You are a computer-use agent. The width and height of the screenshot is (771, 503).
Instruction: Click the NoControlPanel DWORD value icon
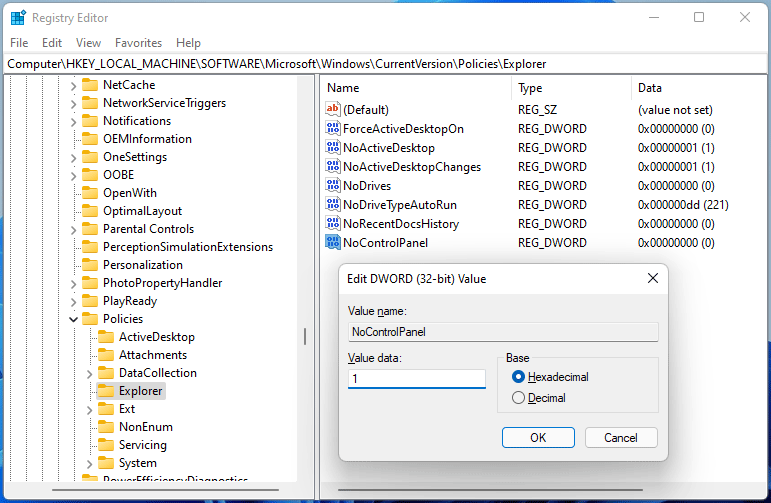point(333,242)
